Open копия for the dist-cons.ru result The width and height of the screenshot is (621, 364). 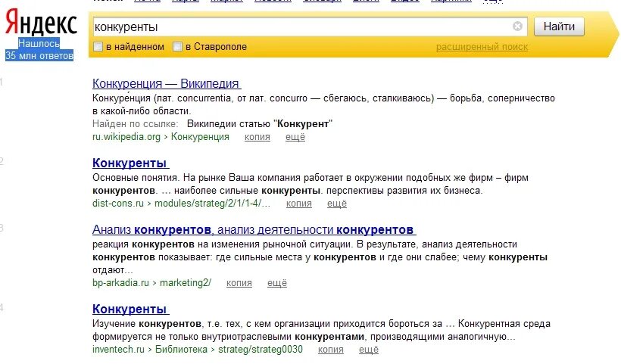tap(298, 204)
